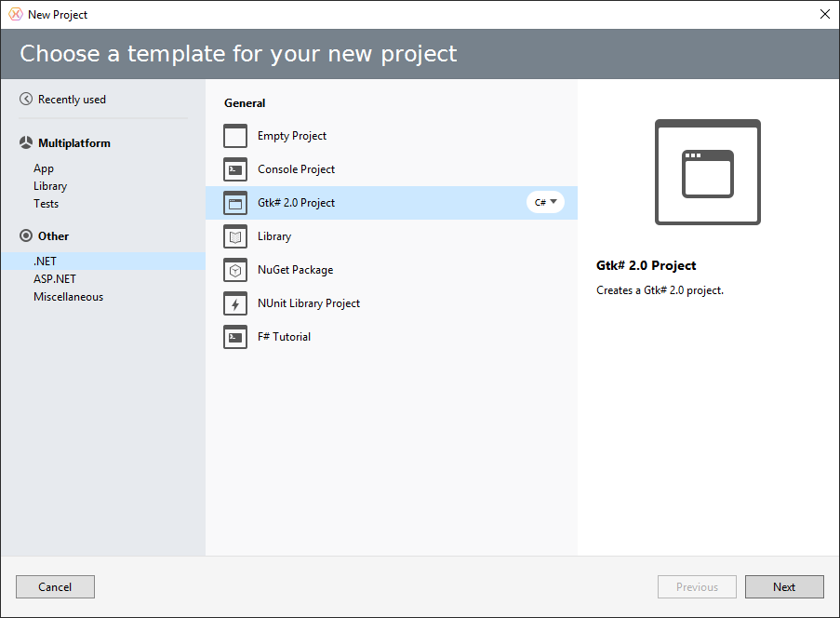The height and width of the screenshot is (618, 840).
Task: Select the .NET category
Action: tap(103, 261)
